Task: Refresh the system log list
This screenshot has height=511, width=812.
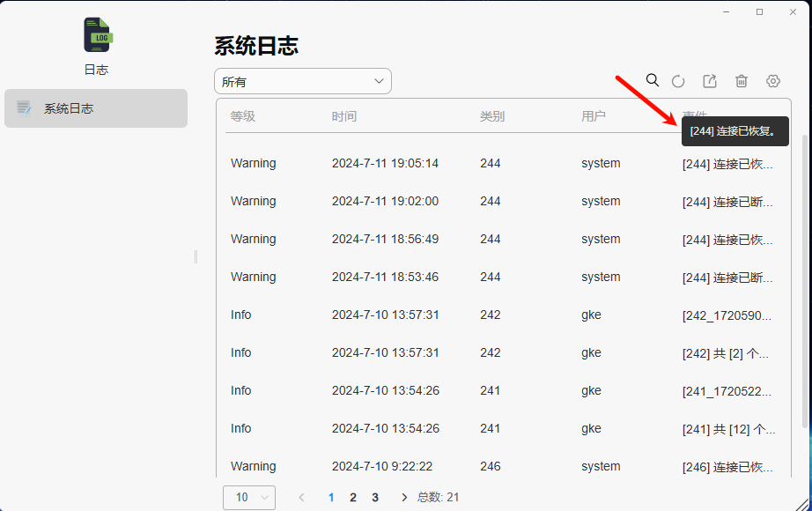Action: coord(678,81)
